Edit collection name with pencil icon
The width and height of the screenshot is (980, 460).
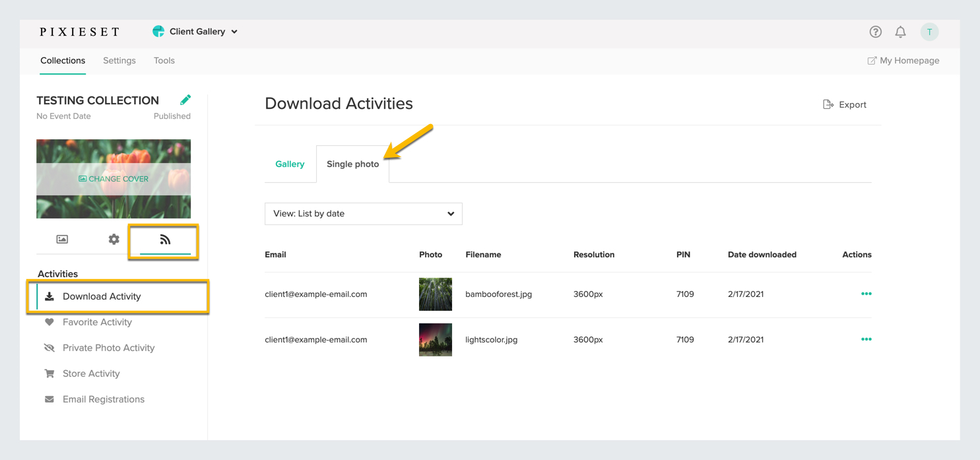point(185,100)
